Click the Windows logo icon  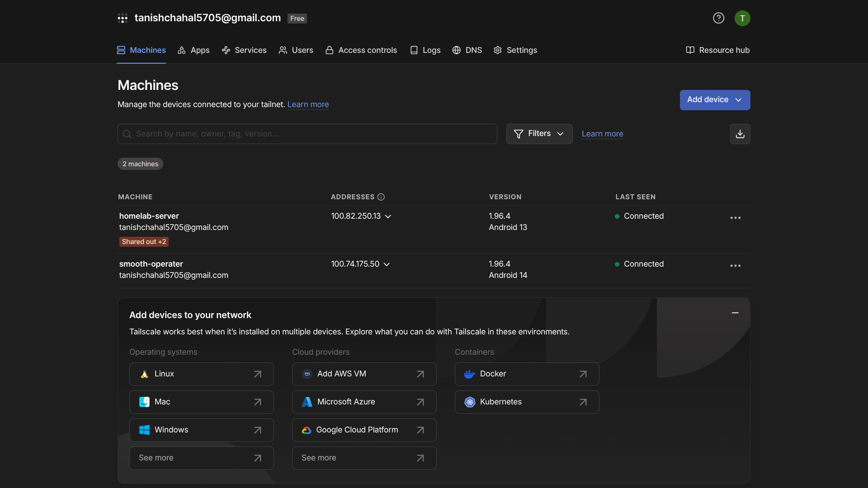144,430
